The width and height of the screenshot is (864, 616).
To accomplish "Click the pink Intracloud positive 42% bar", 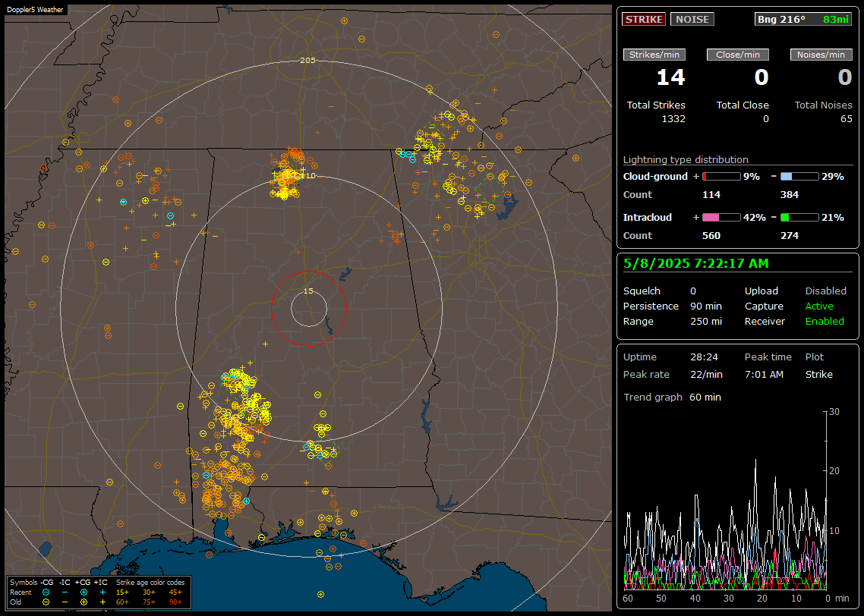I will [x=721, y=218].
